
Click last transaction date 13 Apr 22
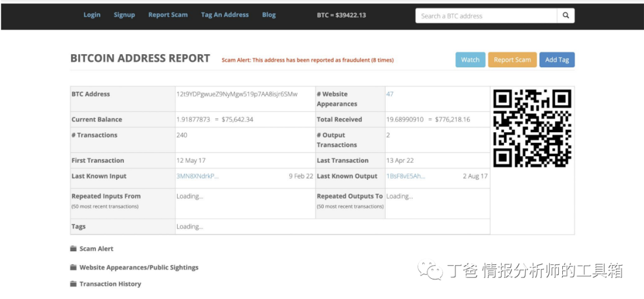[400, 160]
